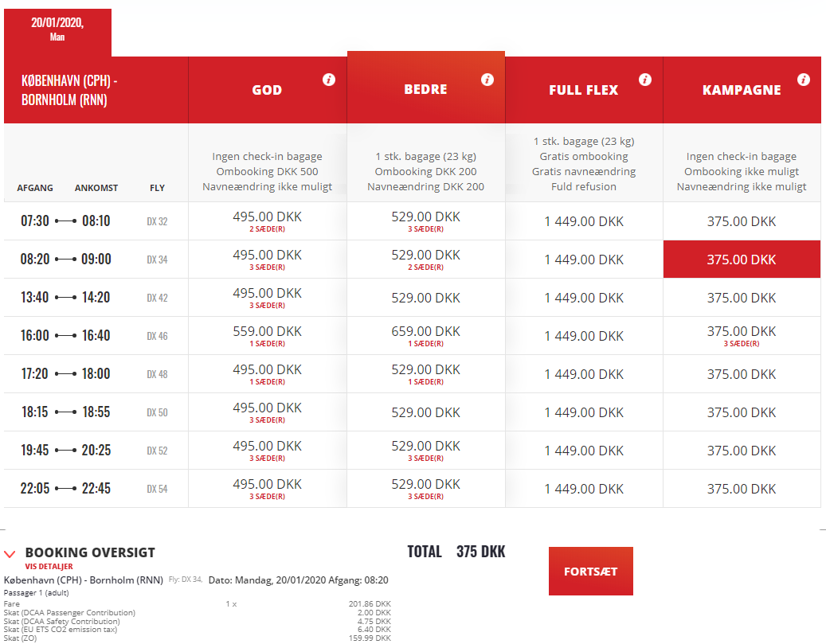This screenshot has width=826, height=644.
Task: Open info icon for KAMPAGNE fare
Action: point(804,80)
